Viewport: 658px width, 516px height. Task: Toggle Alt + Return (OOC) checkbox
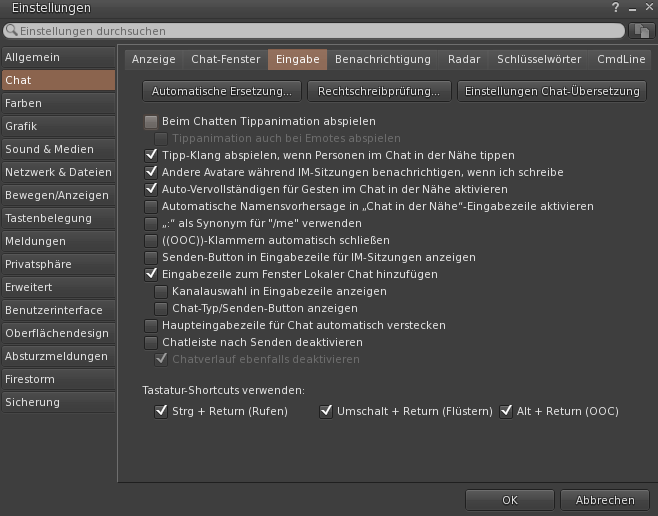pyautogui.click(x=506, y=411)
